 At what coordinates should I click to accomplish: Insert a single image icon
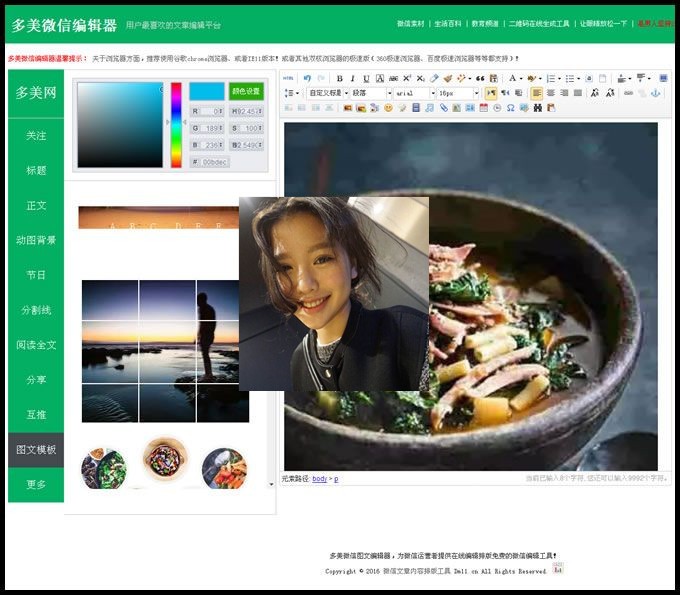coord(347,108)
